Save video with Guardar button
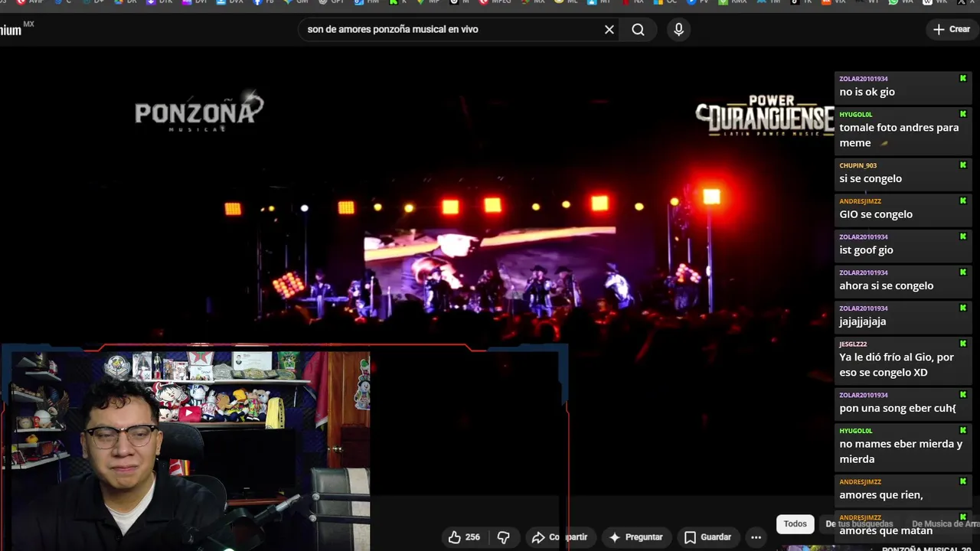Image resolution: width=980 pixels, height=551 pixels. [x=708, y=537]
